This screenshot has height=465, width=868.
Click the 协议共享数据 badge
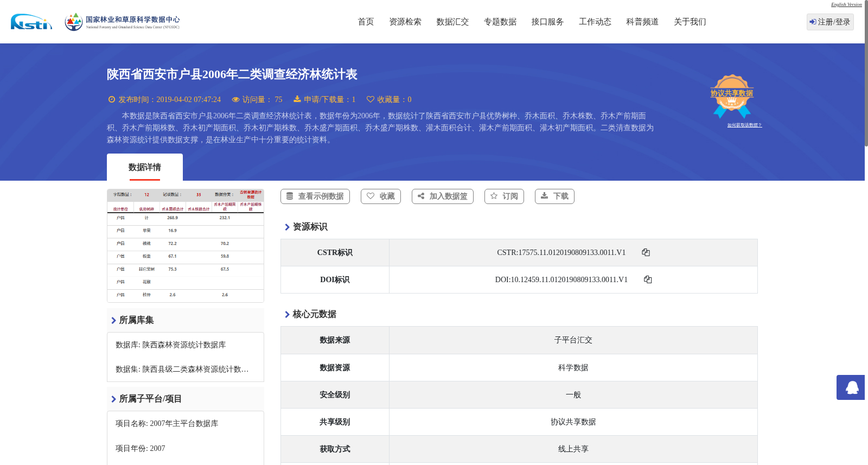click(732, 96)
